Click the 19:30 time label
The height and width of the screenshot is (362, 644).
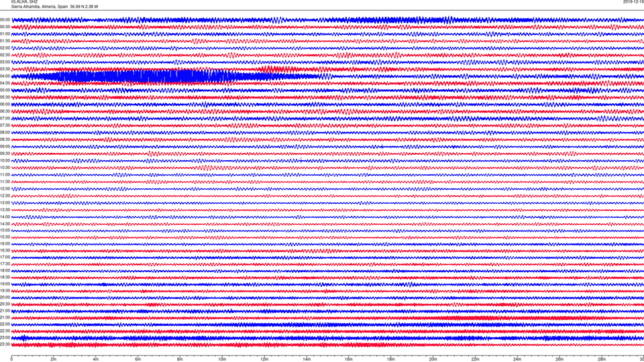pos(5,290)
